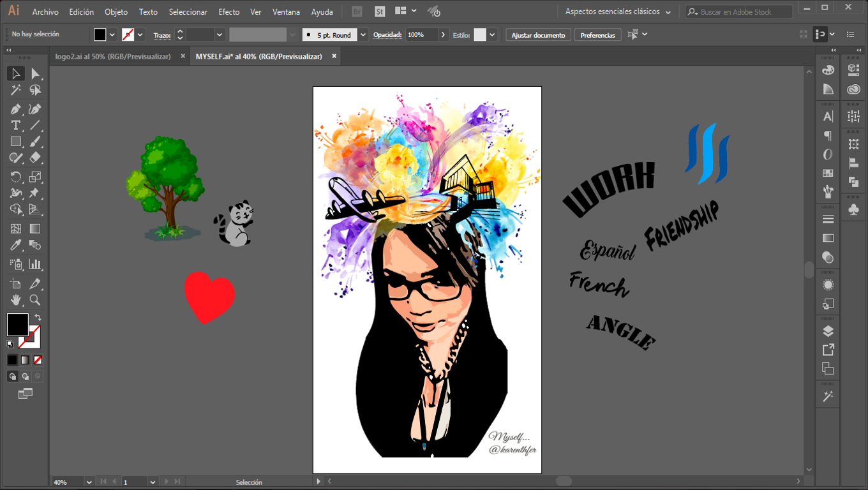Select the Type tool
The width and height of the screenshot is (868, 490).
(16, 125)
